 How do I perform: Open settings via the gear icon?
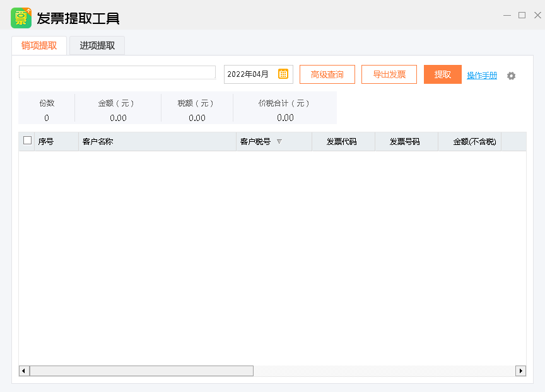point(511,76)
